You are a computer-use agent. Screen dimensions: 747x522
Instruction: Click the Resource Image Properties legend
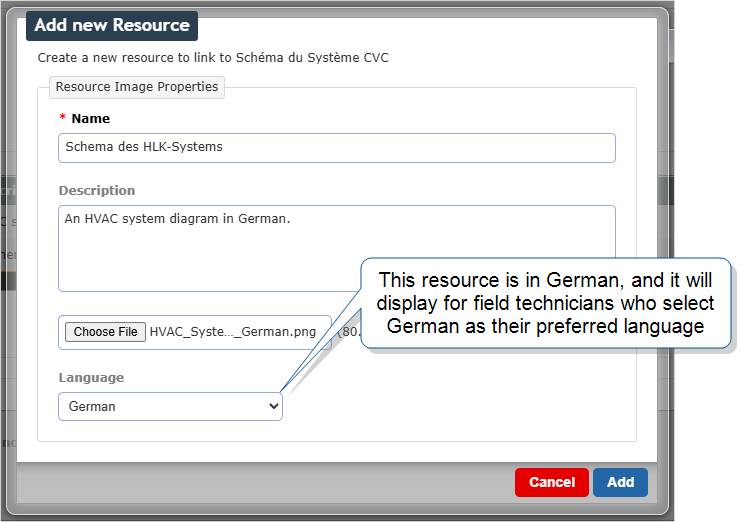(137, 87)
